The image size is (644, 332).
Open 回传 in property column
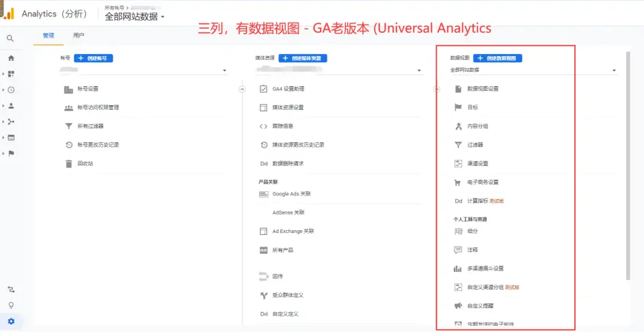click(278, 276)
